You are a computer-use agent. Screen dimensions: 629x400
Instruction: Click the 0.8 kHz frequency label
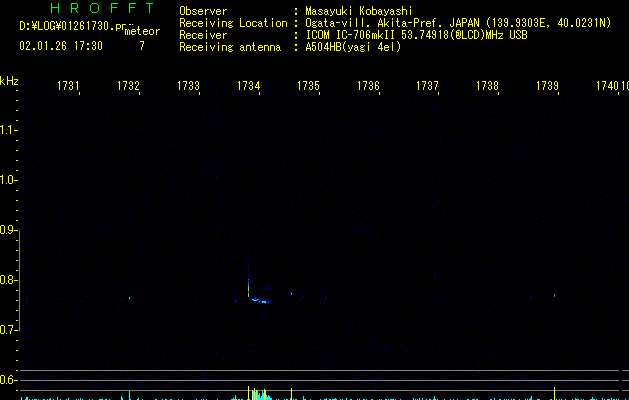coord(7,280)
